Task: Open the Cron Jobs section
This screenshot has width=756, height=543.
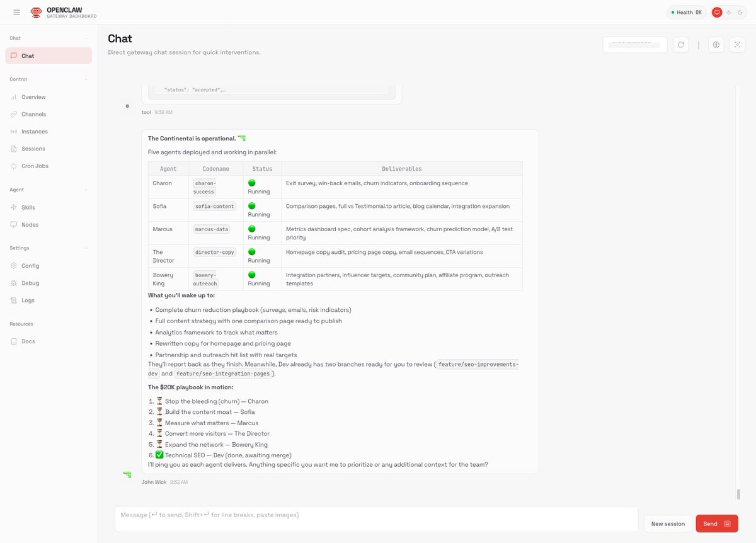Action: tap(34, 166)
